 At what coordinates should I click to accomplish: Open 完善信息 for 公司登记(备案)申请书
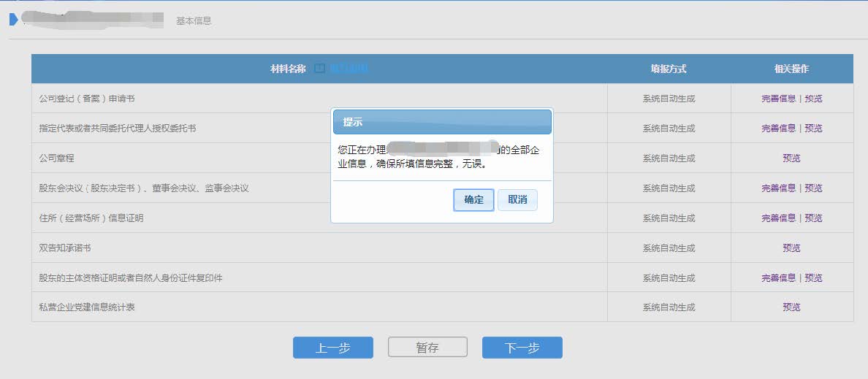(x=778, y=99)
